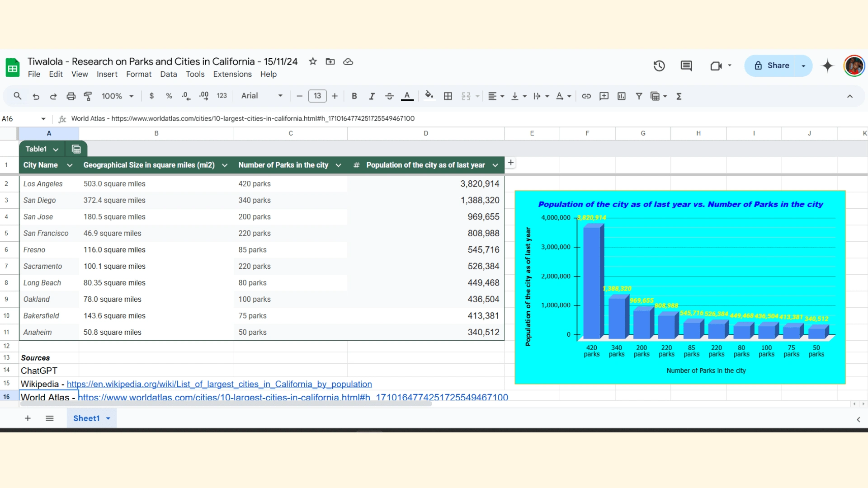Click the paint format roller icon

(88, 96)
